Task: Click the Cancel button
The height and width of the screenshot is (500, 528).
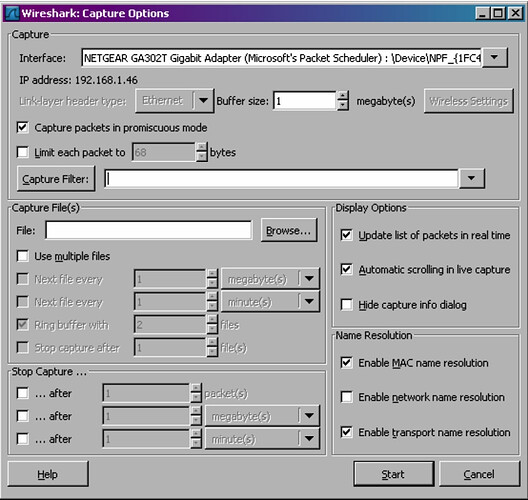Action: point(480,474)
